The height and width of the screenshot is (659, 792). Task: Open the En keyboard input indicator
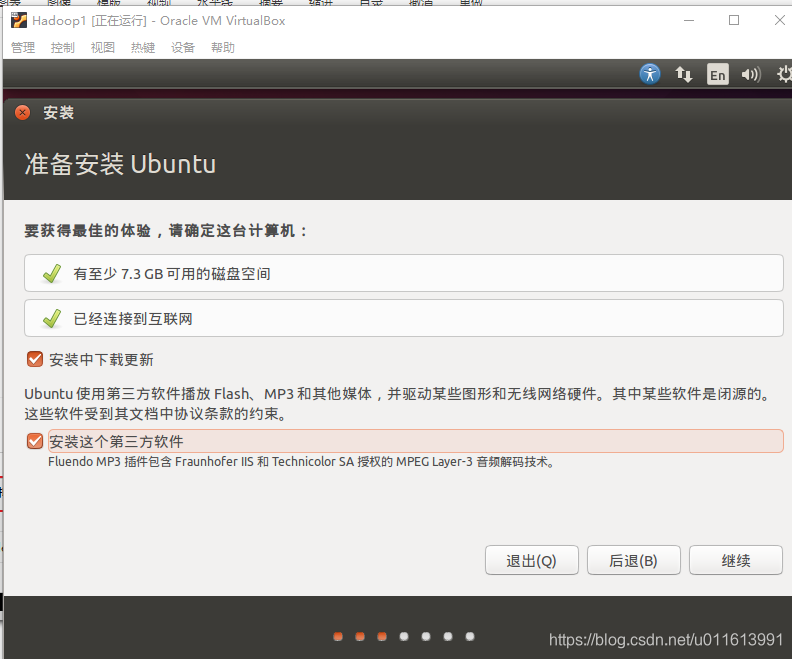coord(717,75)
